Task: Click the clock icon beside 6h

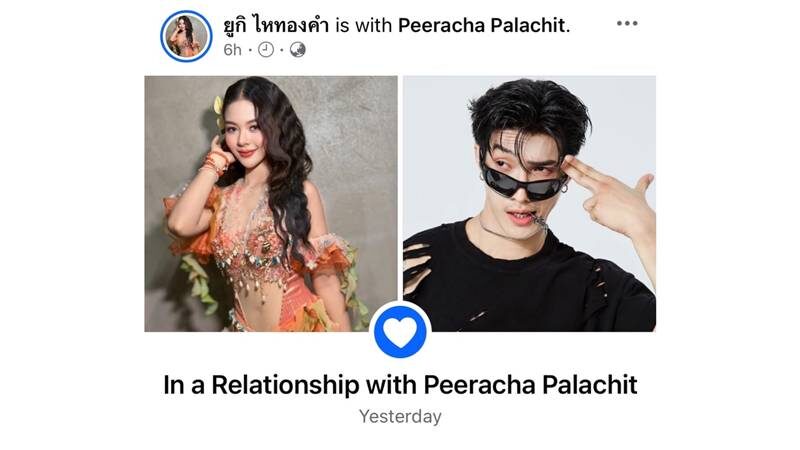Action: click(266, 49)
